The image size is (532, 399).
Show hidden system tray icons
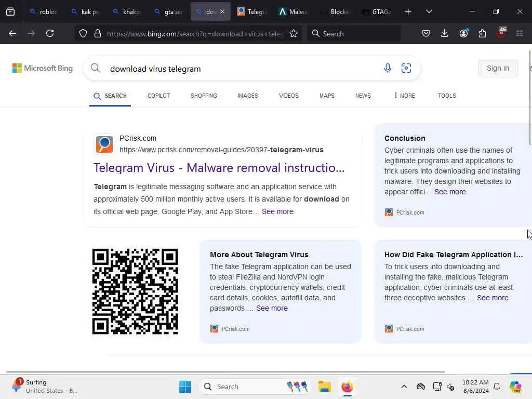pos(404,387)
